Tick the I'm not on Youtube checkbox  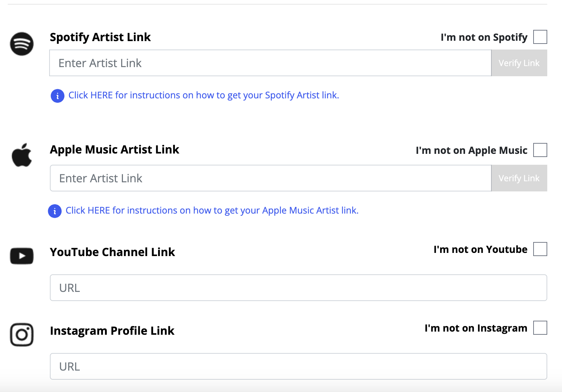(540, 249)
